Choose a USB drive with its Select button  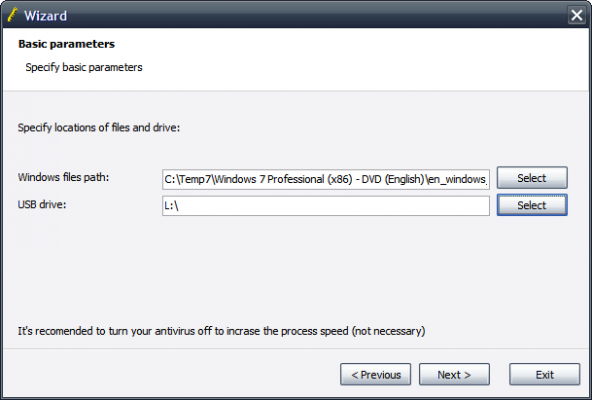(x=532, y=205)
